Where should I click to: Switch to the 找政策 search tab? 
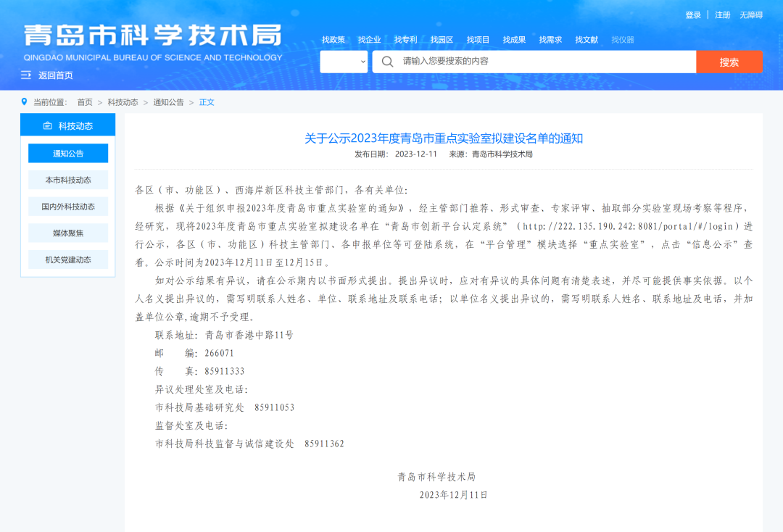click(333, 40)
